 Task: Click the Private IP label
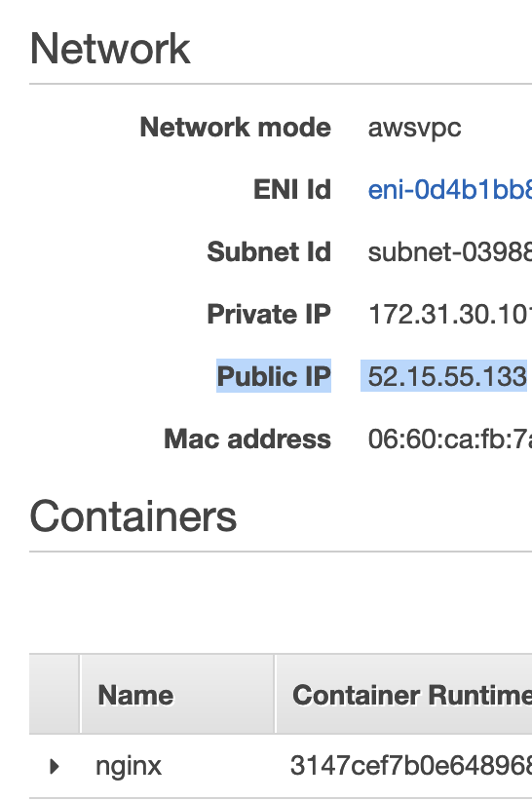tap(269, 314)
